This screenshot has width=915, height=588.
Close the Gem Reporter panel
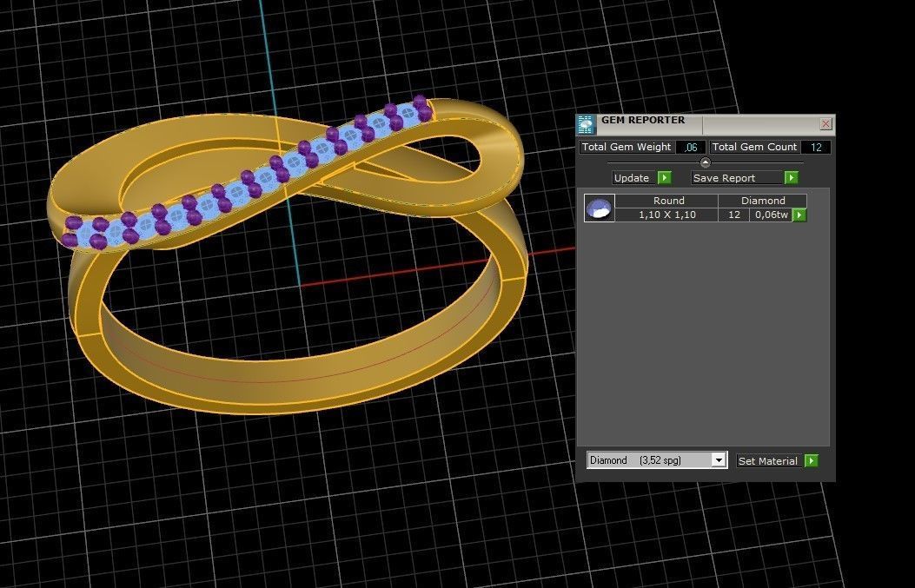825,123
